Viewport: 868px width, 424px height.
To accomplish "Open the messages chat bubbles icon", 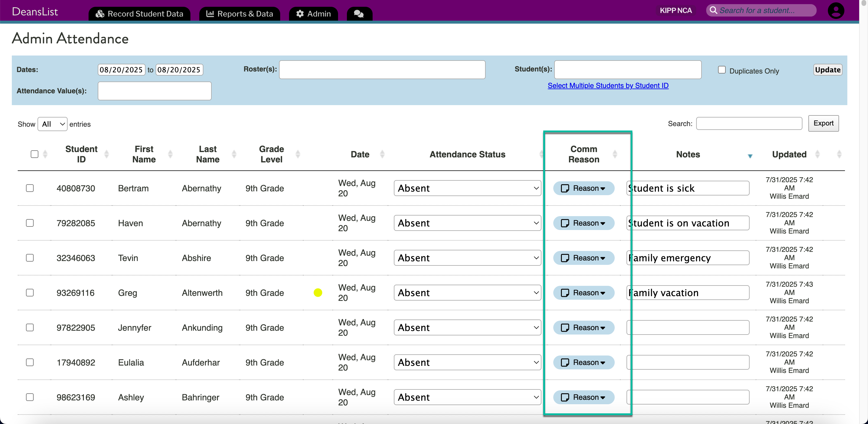I will point(359,14).
